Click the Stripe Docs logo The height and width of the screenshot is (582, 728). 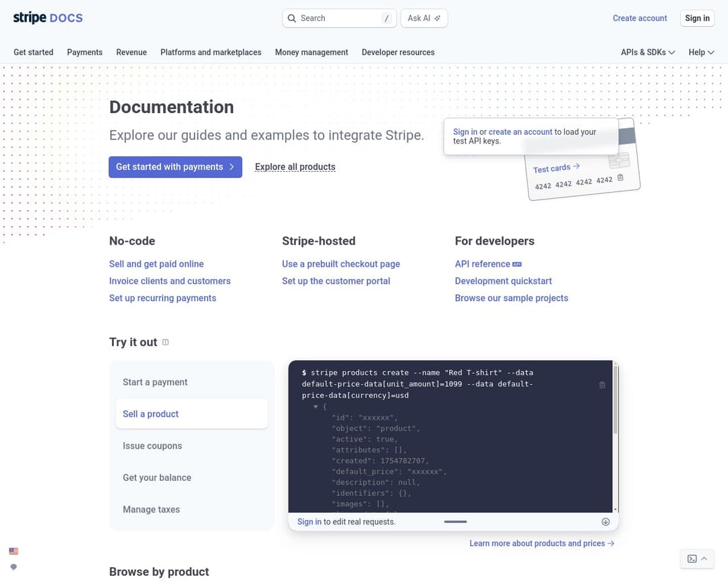point(48,18)
